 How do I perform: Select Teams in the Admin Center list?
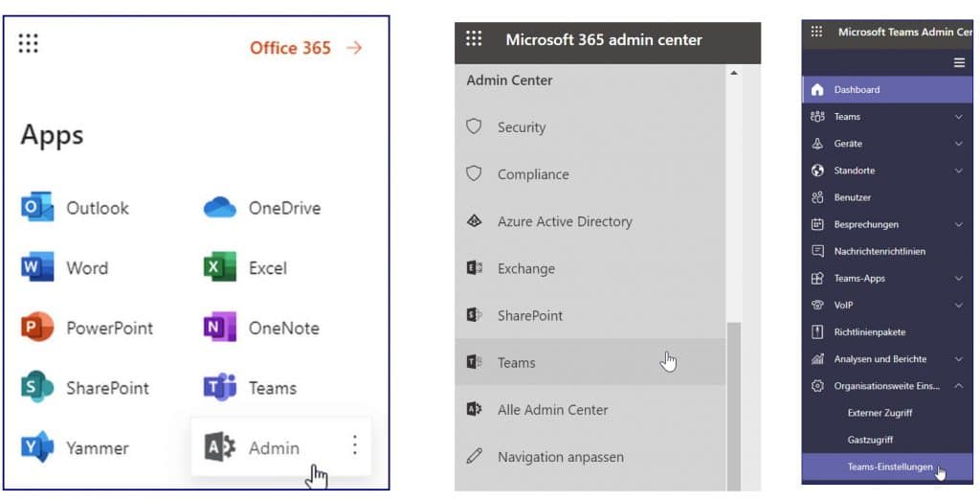click(516, 362)
